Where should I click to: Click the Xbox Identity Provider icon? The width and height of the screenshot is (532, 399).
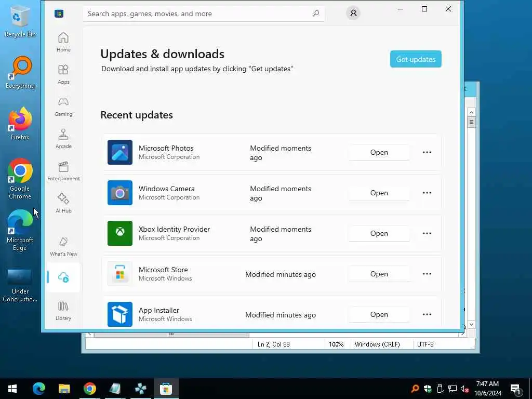click(x=120, y=233)
